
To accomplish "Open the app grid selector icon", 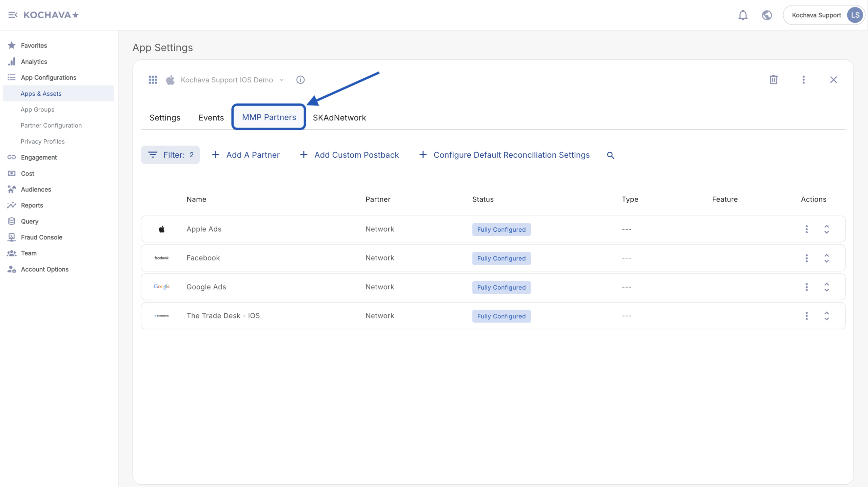I will tap(153, 80).
